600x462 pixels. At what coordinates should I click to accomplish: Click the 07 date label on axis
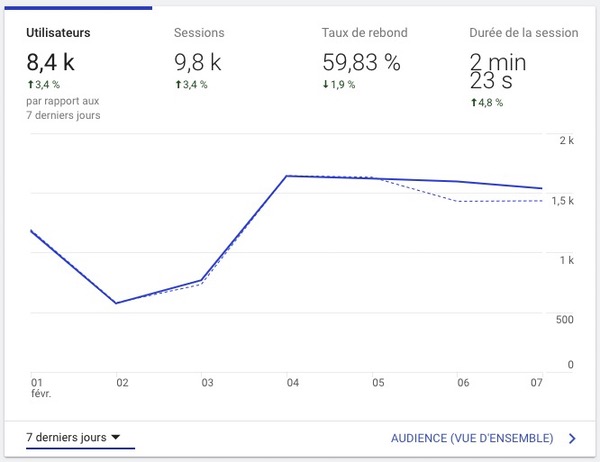(x=536, y=383)
